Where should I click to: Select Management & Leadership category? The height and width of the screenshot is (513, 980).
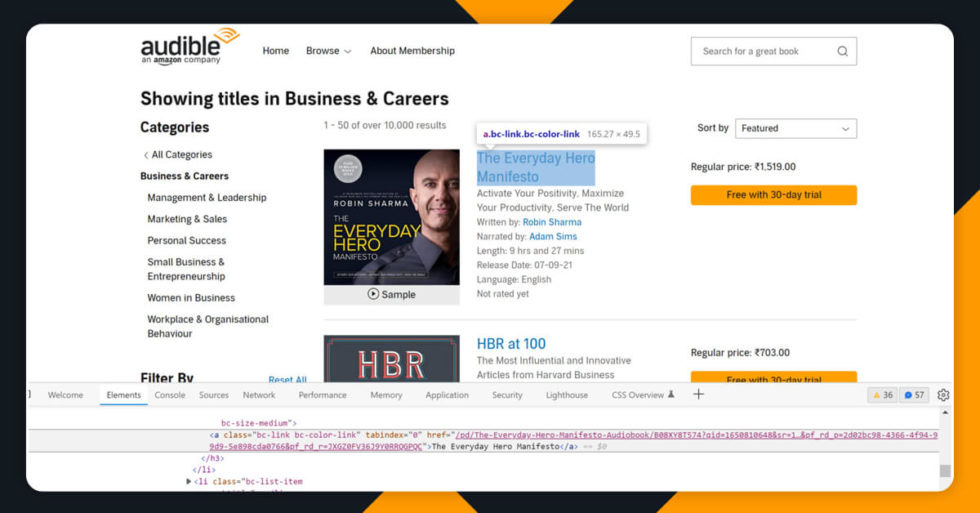(x=207, y=197)
